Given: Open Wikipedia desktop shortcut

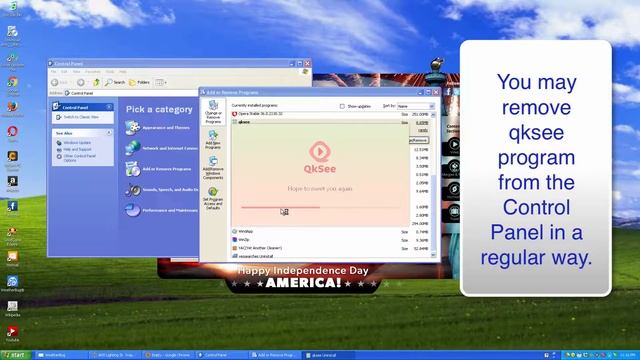Looking at the screenshot, I should 13,307.
